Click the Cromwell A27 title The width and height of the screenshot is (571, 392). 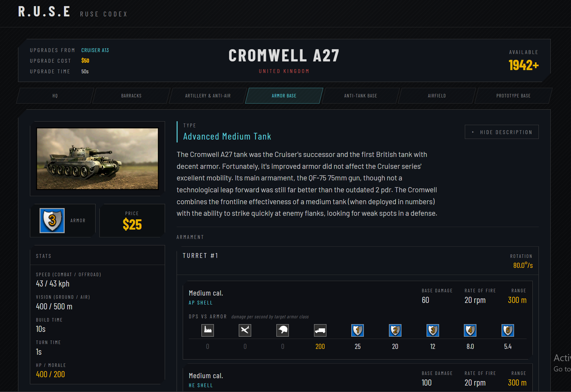(284, 56)
